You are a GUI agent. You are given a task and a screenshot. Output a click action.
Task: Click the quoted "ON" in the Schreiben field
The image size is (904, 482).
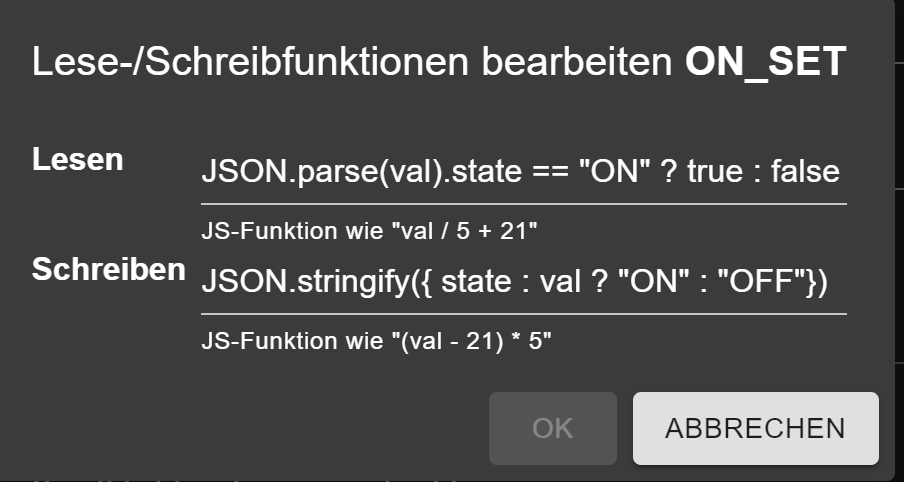pyautogui.click(x=651, y=283)
